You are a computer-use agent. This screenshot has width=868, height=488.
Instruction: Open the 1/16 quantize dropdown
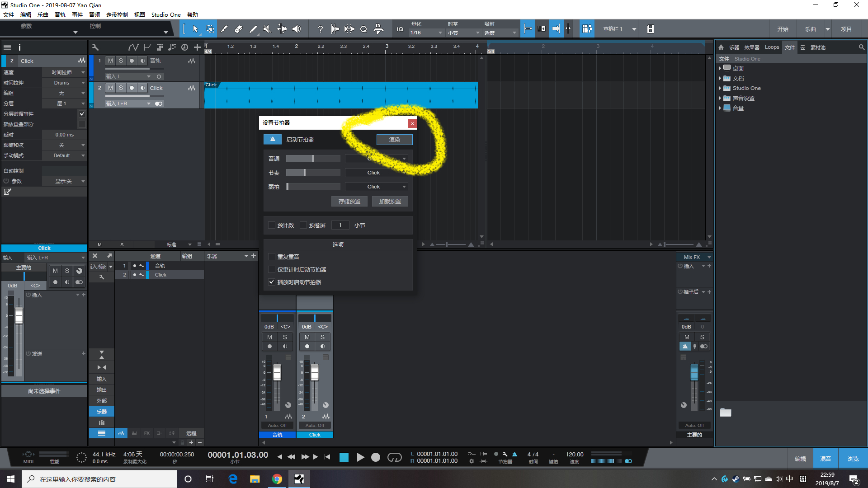pyautogui.click(x=426, y=33)
